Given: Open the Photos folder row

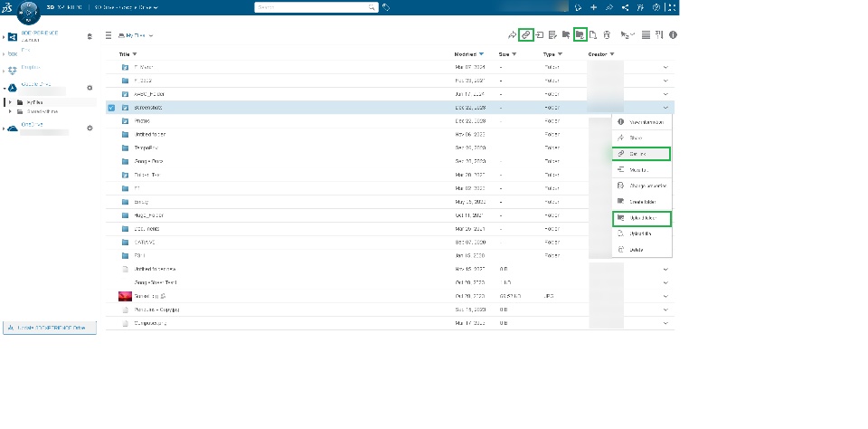Looking at the screenshot, I should pos(390,121).
